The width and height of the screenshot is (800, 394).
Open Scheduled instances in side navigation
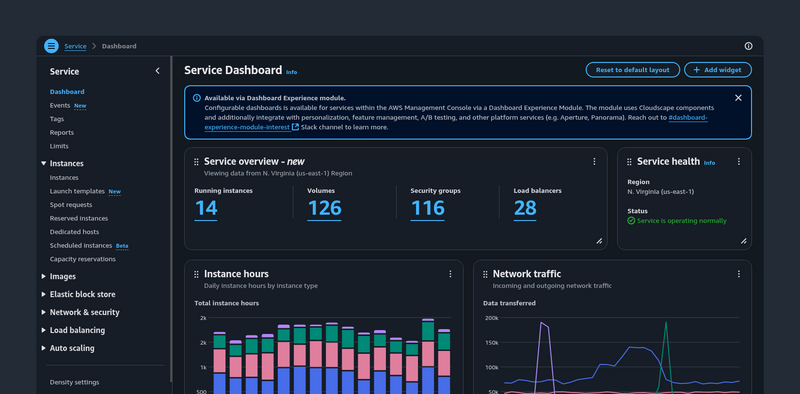click(x=81, y=245)
